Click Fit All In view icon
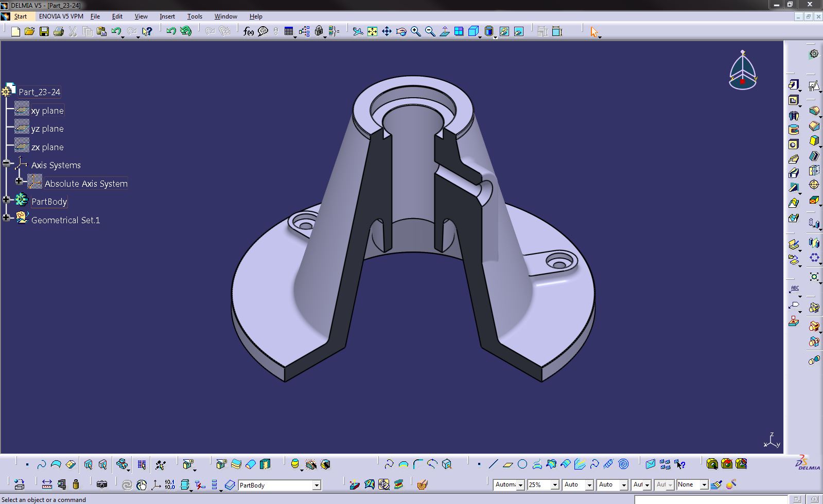823x504 pixels. [372, 32]
